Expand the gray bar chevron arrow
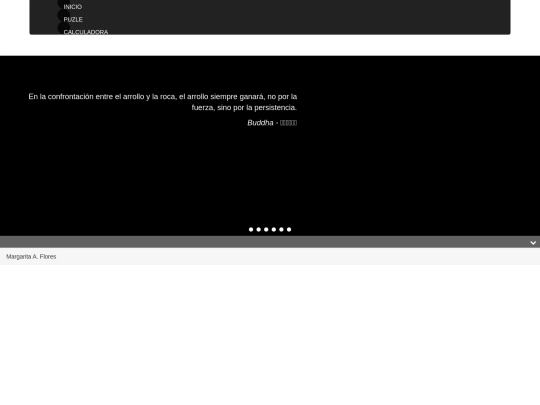This screenshot has width=540, height=405. coord(533,242)
